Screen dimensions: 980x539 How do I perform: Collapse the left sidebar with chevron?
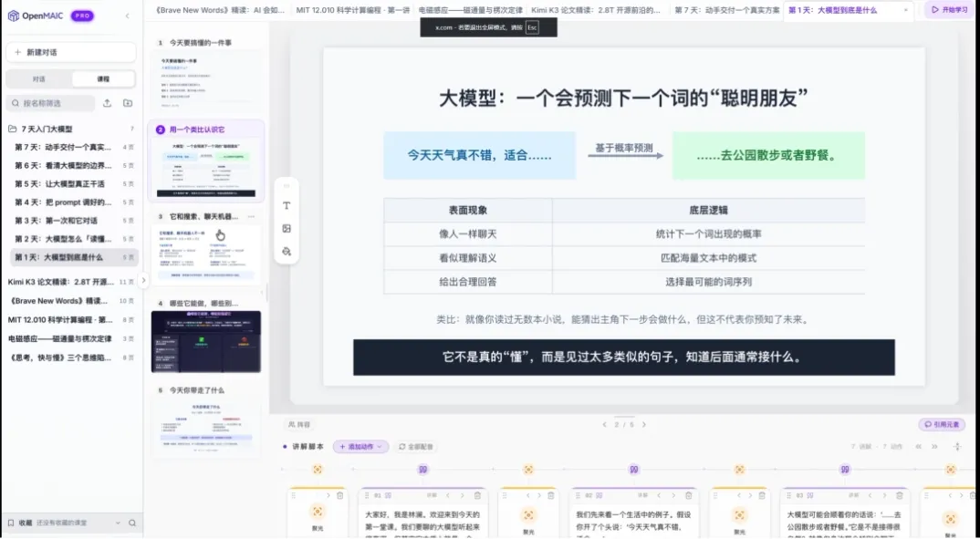(x=128, y=16)
